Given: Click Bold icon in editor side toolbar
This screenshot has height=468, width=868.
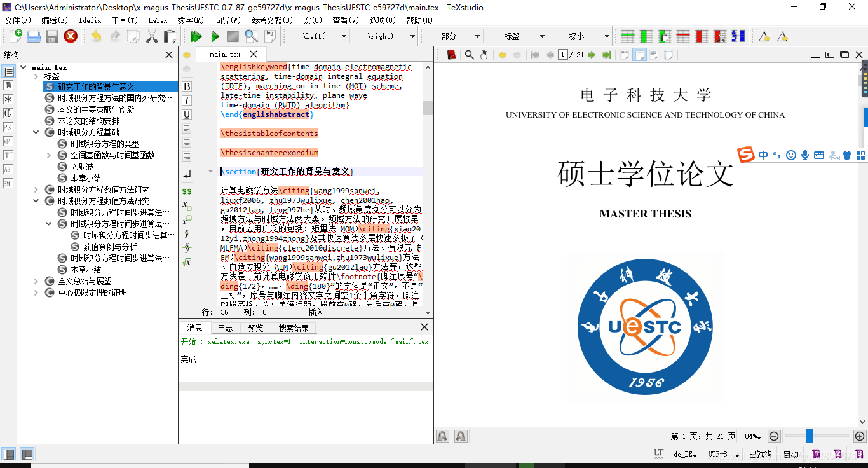Looking at the screenshot, I should click(x=187, y=86).
